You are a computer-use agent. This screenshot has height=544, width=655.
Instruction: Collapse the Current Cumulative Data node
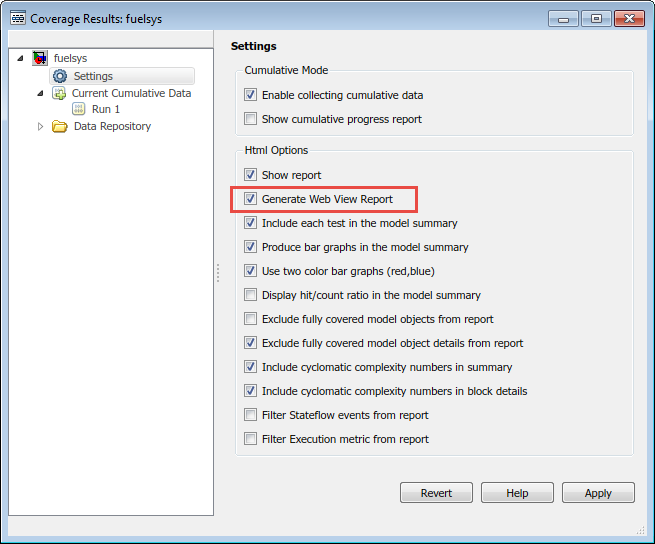pos(41,93)
